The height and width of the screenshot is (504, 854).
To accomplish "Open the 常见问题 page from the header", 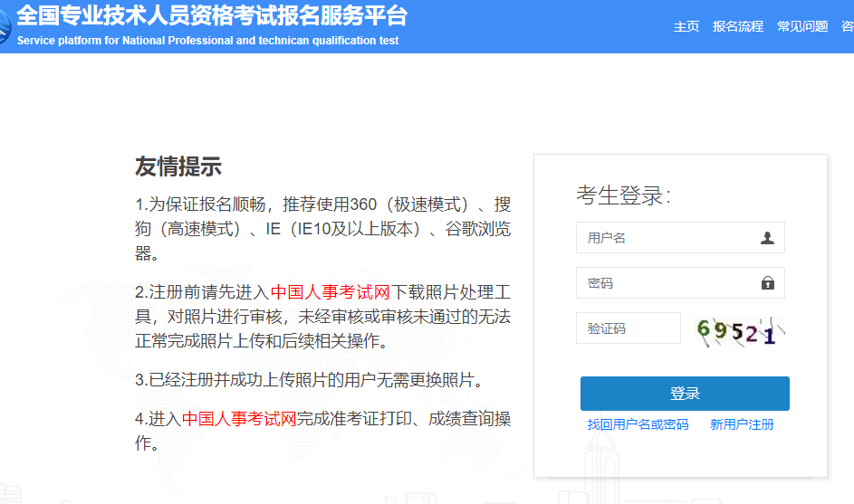I will coord(801,26).
